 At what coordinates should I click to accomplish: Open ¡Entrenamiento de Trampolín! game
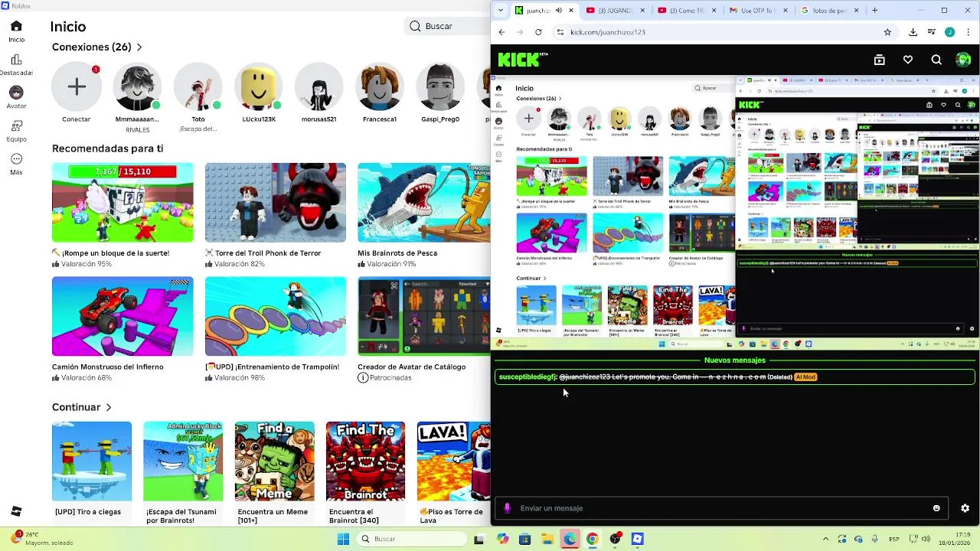[275, 316]
